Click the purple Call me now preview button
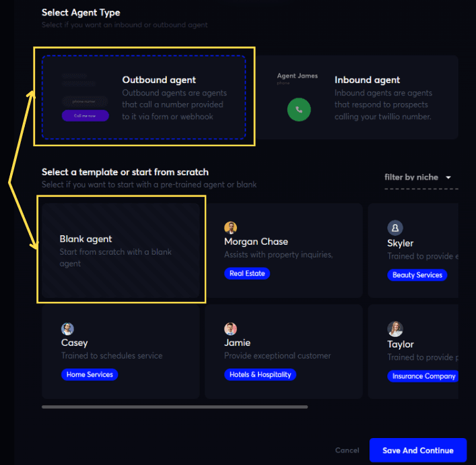 pos(85,116)
